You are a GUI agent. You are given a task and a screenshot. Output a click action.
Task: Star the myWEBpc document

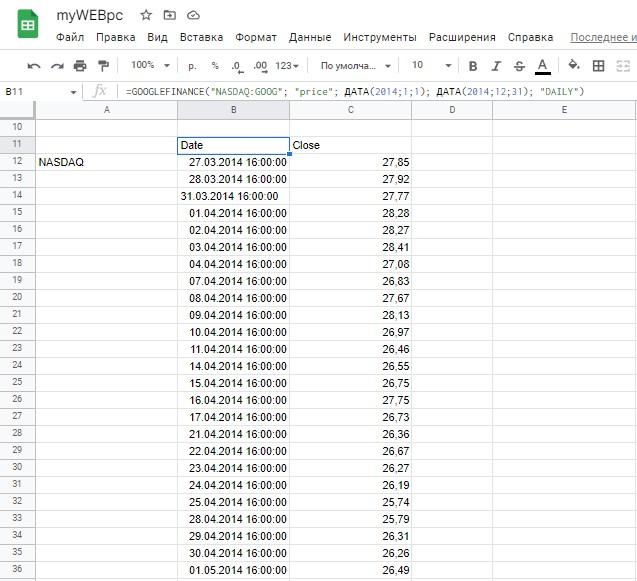[x=146, y=15]
